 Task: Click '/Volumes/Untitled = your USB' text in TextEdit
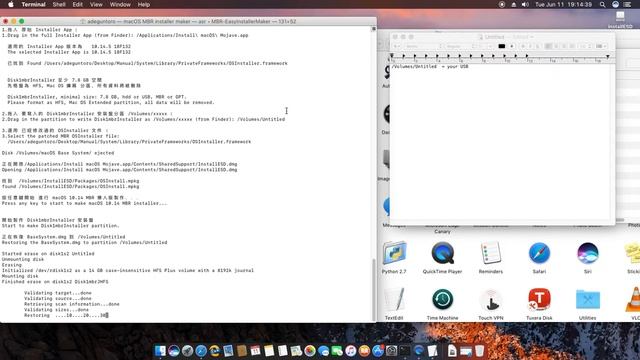coord(430,66)
